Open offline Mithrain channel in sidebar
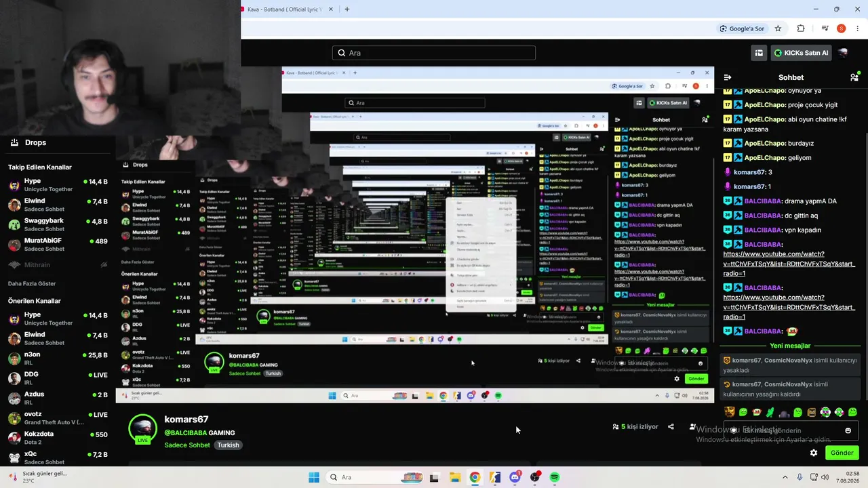Viewport: 868px width, 488px height. (58, 265)
